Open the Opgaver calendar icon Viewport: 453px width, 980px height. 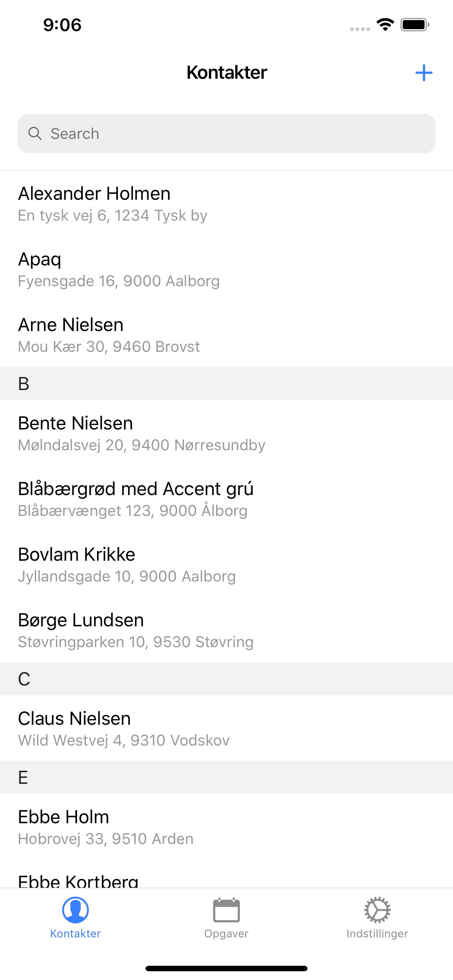226,910
